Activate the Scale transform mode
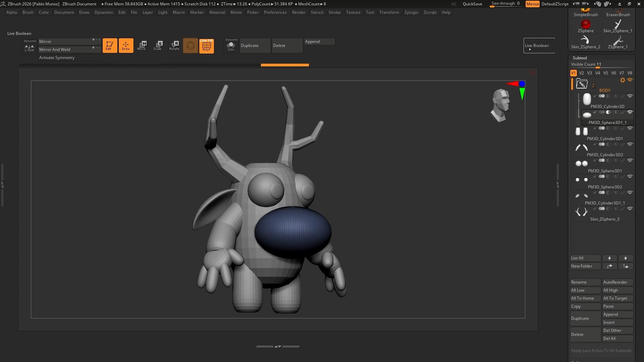644x362 pixels. (157, 45)
